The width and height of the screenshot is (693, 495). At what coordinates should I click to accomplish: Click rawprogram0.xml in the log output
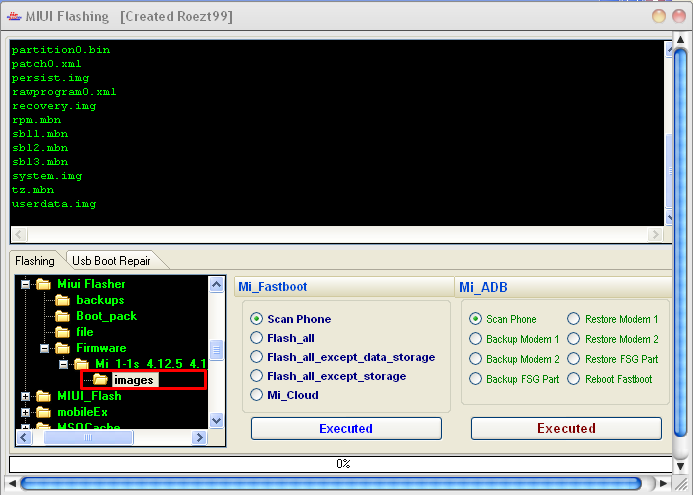64,92
